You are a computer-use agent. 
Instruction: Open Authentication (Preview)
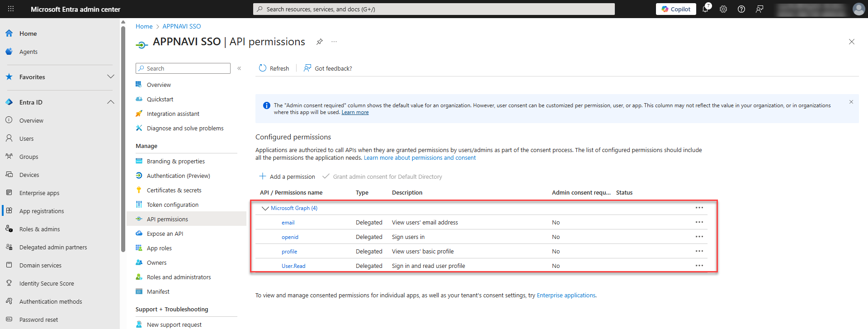tap(178, 176)
